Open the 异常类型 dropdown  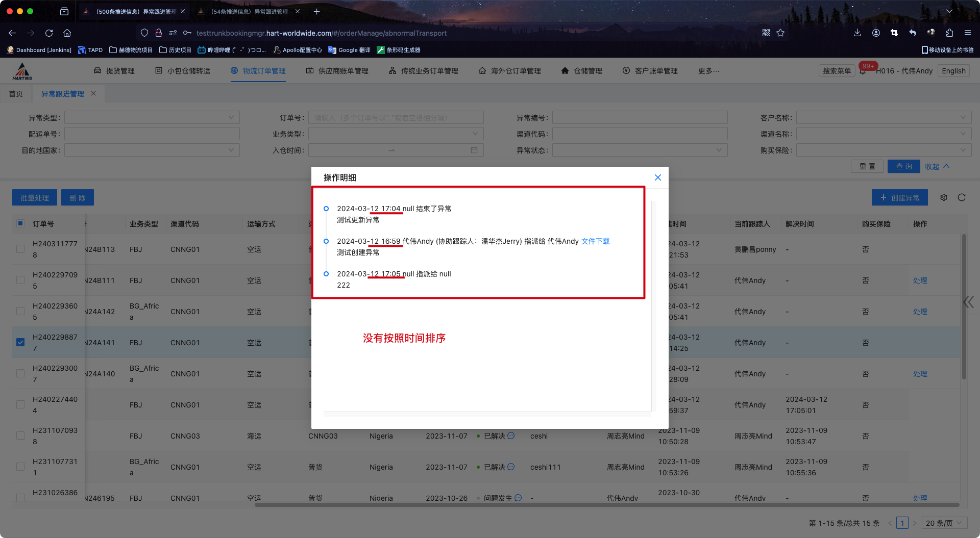click(152, 118)
